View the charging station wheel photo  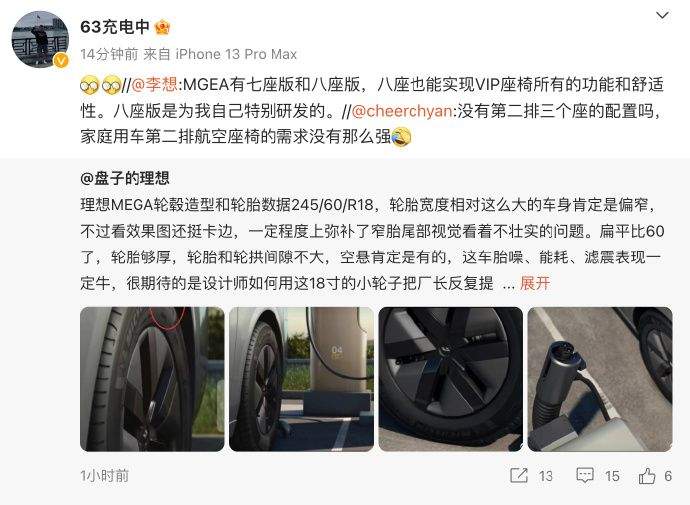[x=301, y=379]
